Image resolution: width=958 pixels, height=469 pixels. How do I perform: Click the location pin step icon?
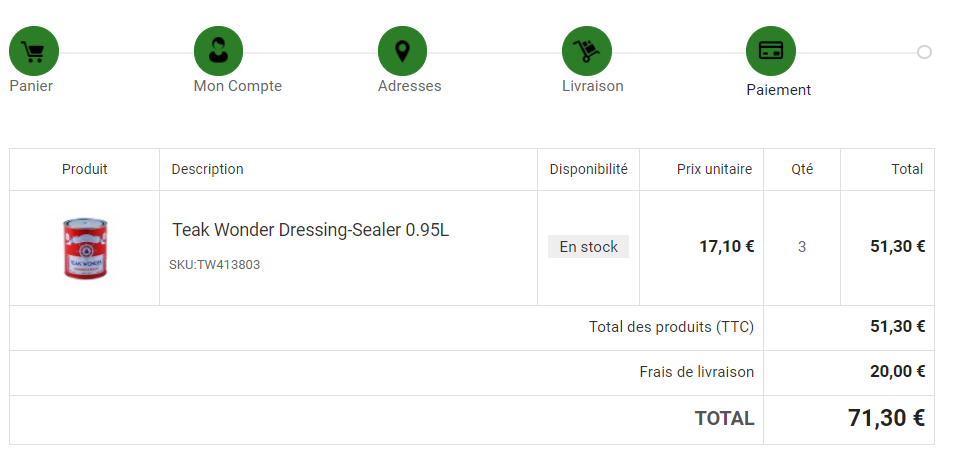point(402,51)
